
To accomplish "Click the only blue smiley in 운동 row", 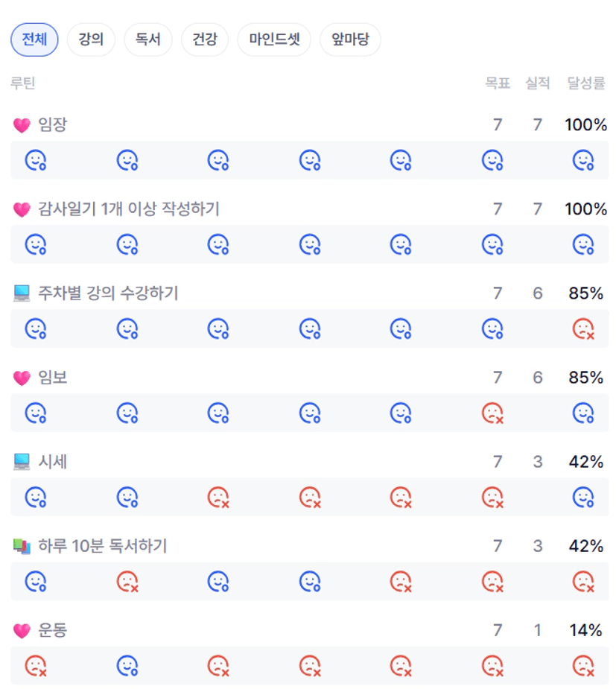I will [127, 665].
